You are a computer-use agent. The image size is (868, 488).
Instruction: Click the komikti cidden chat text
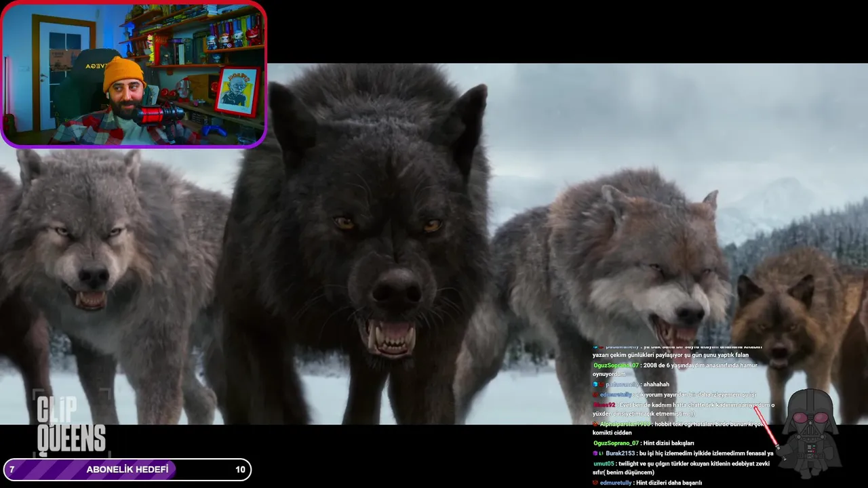click(612, 433)
